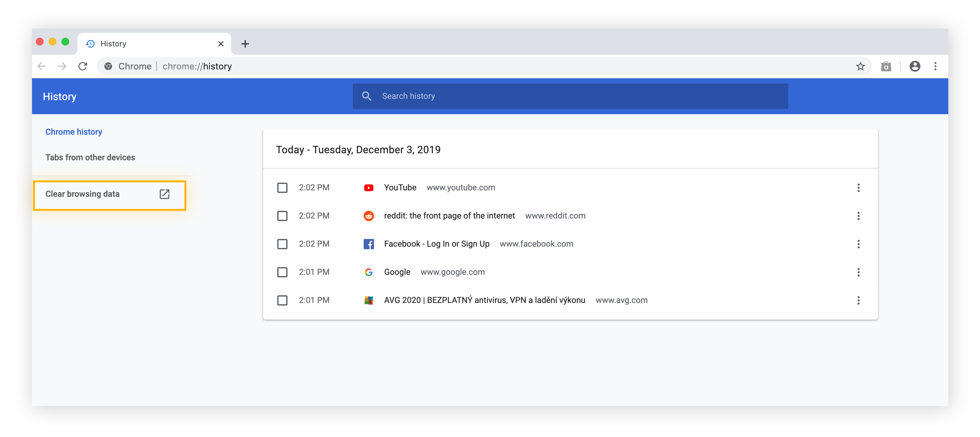Click the Facebook icon in the history list

point(369,243)
